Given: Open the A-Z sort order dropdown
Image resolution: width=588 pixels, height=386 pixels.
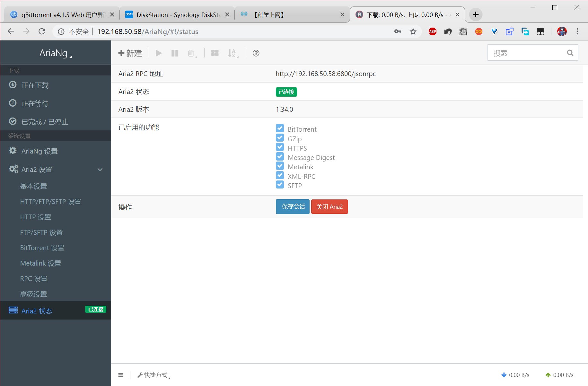Looking at the screenshot, I should [233, 53].
